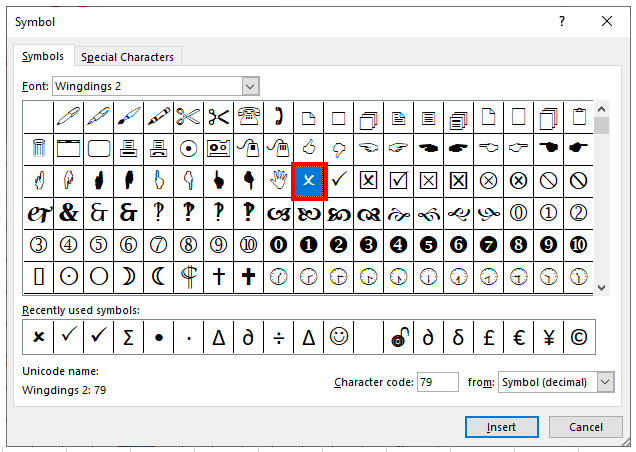This screenshot has height=452, width=636.
Task: Click the symbol grid scrollbar down arrow
Action: (602, 287)
